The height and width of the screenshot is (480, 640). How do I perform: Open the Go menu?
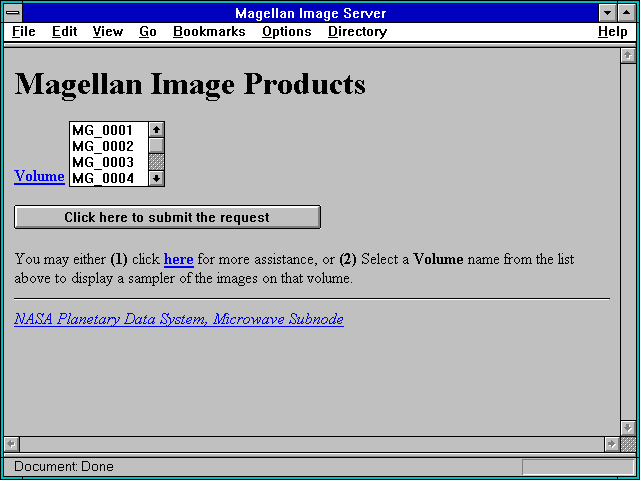tap(148, 32)
